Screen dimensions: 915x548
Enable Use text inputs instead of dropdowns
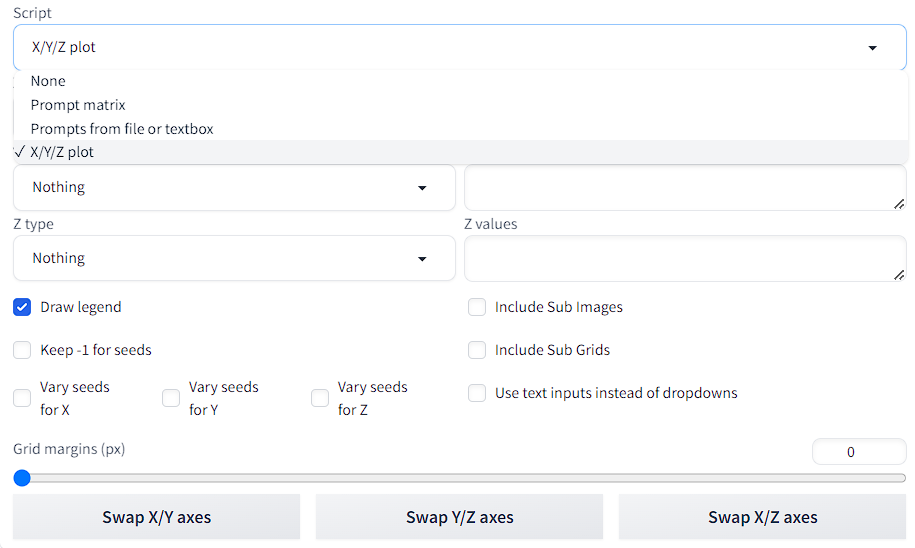pyautogui.click(x=477, y=393)
